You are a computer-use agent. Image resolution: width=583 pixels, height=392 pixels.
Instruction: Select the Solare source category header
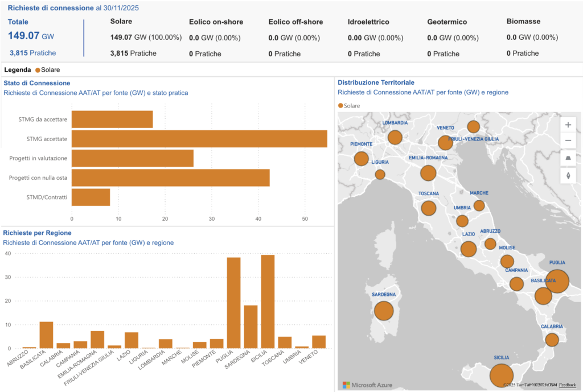[121, 21]
